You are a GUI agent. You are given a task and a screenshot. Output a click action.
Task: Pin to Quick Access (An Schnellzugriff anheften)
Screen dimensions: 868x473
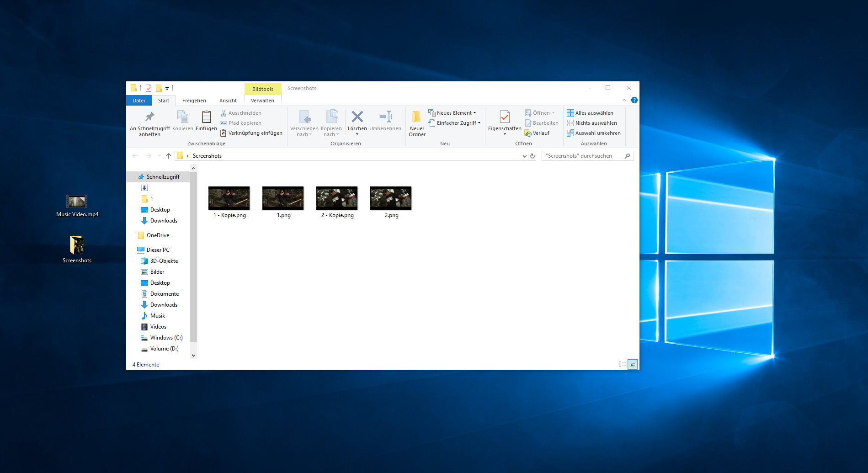149,123
